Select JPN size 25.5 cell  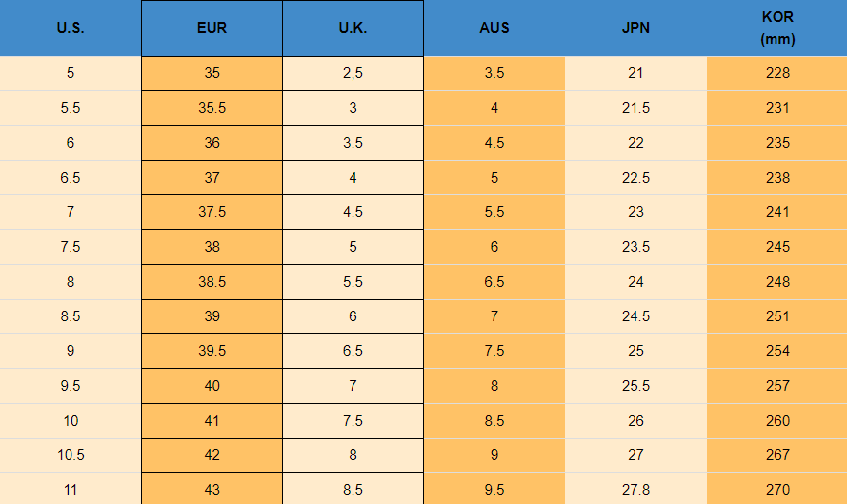(x=635, y=386)
